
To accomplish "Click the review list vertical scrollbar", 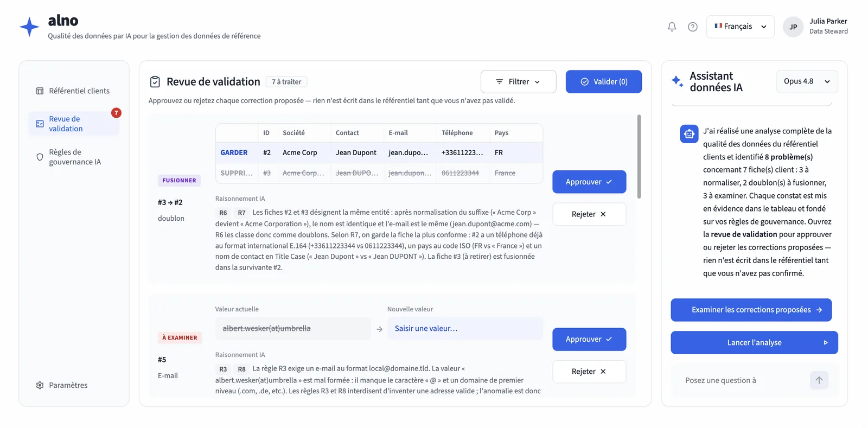I will (x=639, y=157).
